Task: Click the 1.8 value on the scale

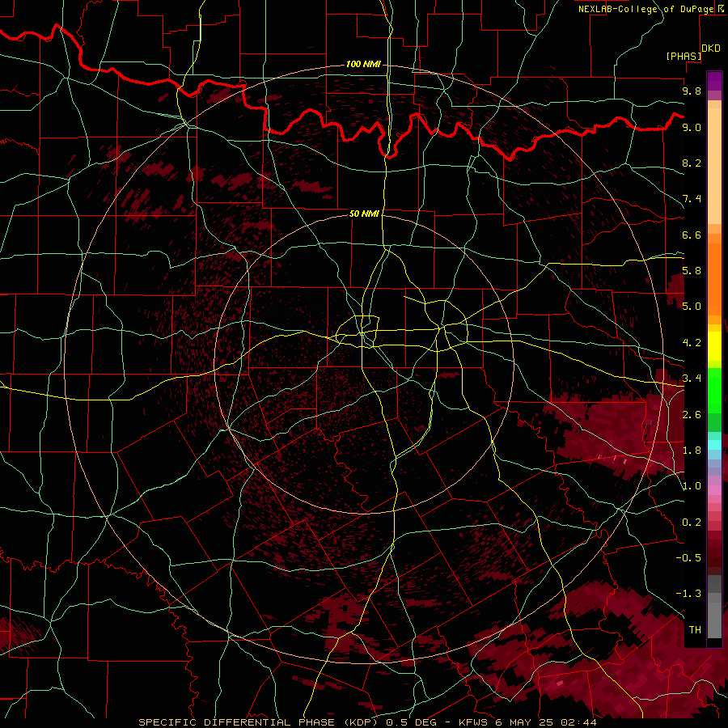Action: (692, 450)
